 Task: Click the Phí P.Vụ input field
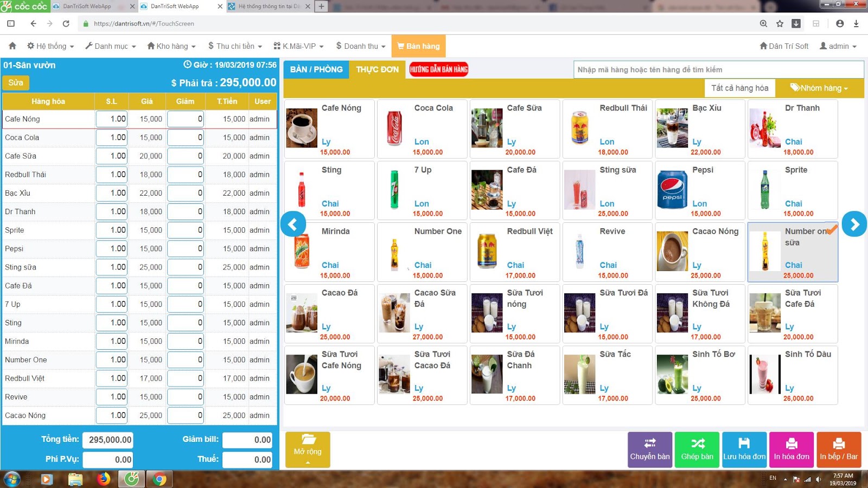[x=108, y=459]
